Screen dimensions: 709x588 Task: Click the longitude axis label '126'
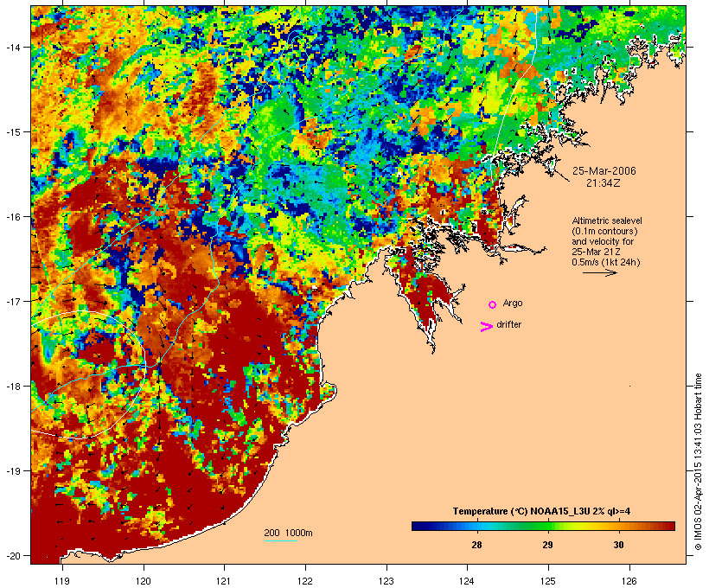(629, 581)
